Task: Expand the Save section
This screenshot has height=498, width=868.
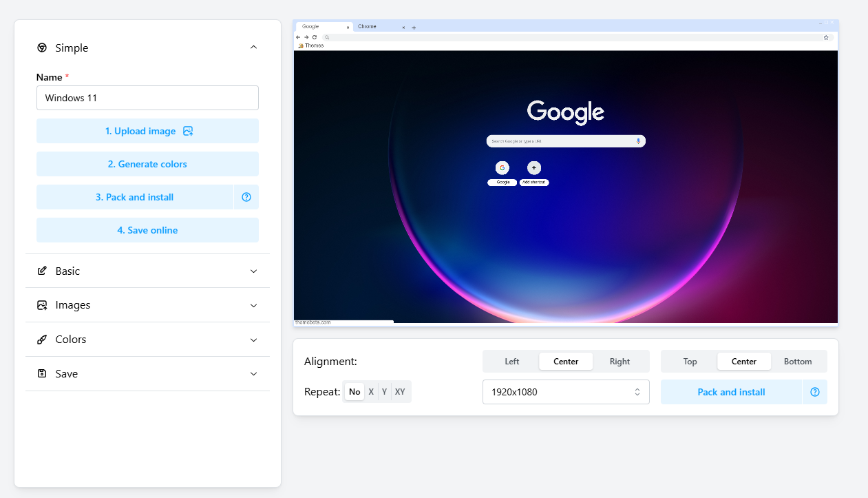Action: tap(147, 373)
